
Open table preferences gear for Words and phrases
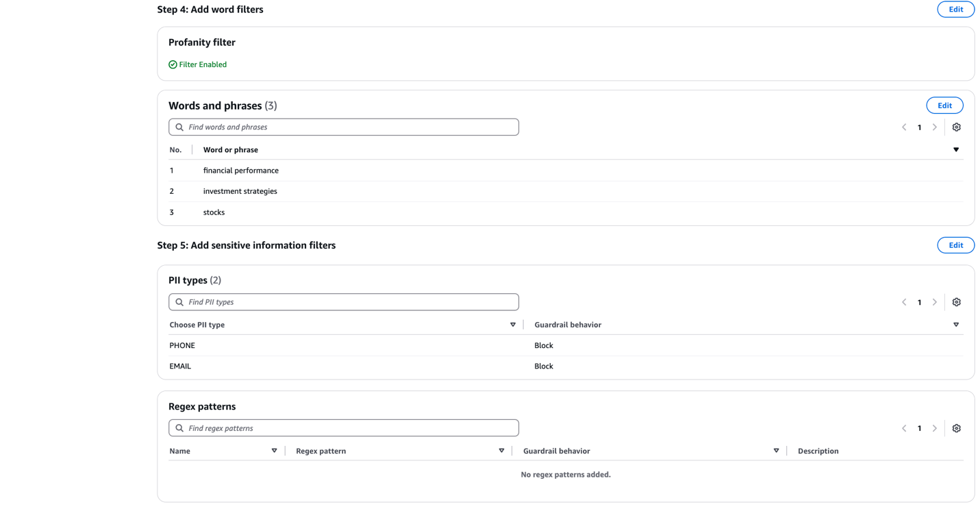click(956, 127)
